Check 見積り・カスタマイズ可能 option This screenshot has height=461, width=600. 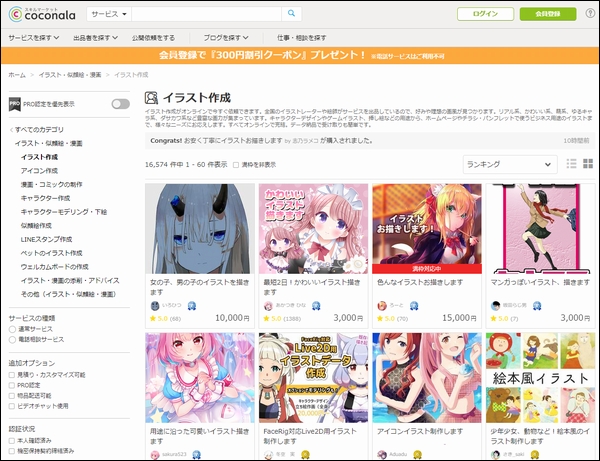(x=12, y=375)
